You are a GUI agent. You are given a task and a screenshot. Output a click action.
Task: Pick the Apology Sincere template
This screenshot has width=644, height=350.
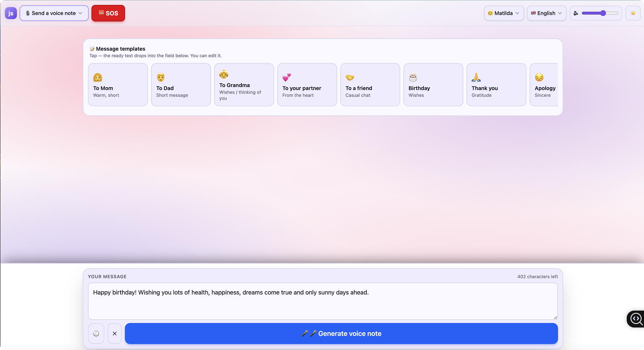[x=544, y=85]
